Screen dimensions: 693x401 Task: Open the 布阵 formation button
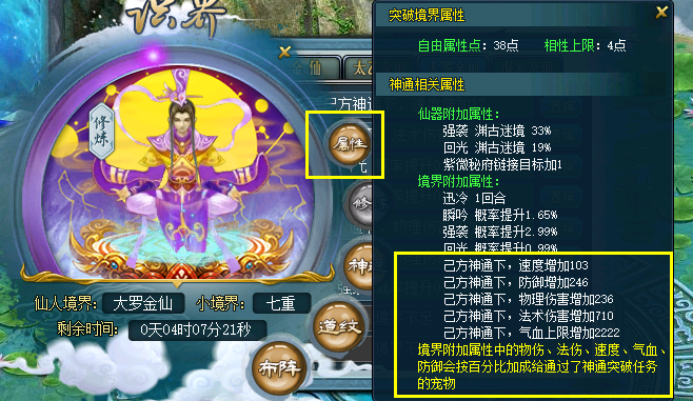[x=279, y=368]
